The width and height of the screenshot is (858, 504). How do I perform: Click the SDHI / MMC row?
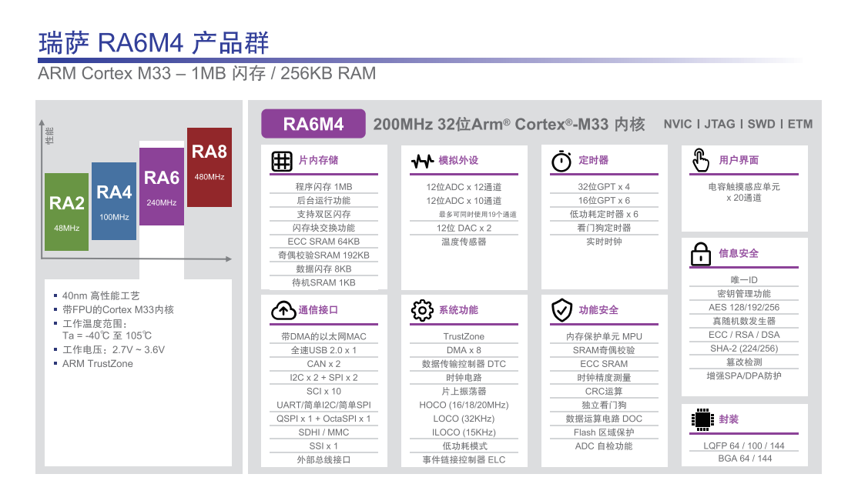324,432
